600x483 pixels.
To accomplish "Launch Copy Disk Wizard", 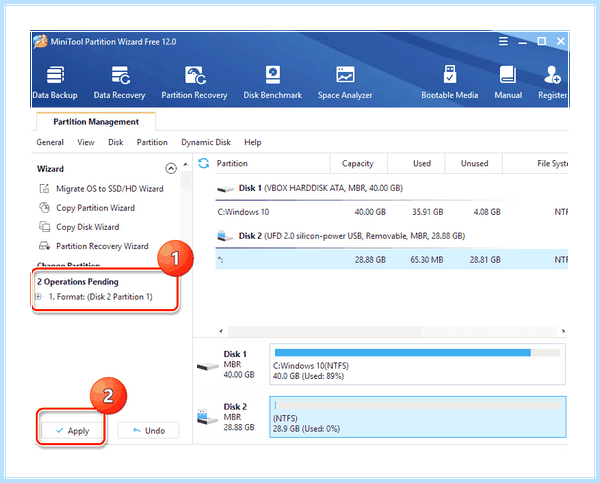I will 87,227.
